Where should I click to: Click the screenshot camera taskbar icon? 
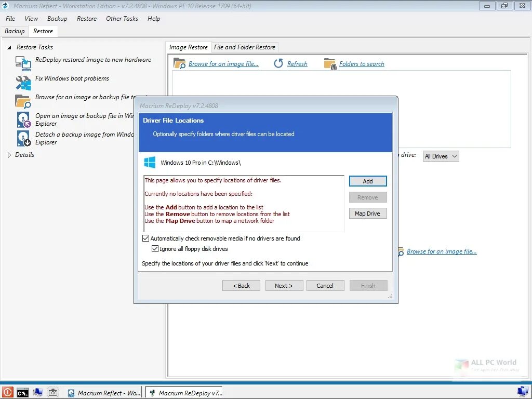(53, 393)
